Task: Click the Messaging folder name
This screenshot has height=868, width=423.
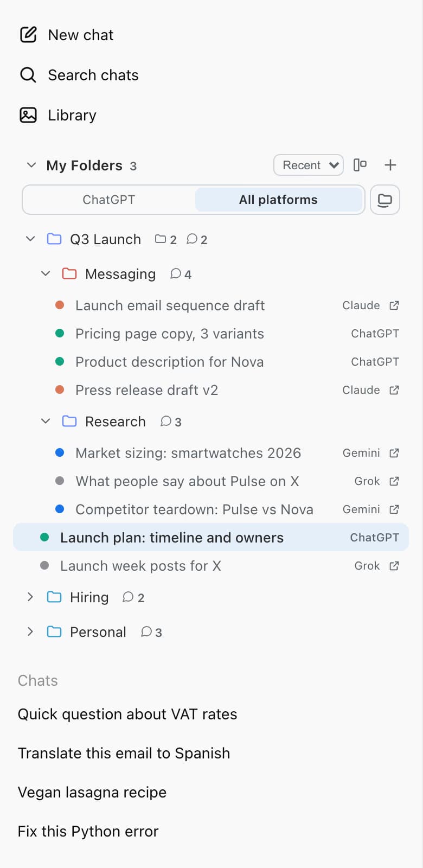Action: point(120,273)
